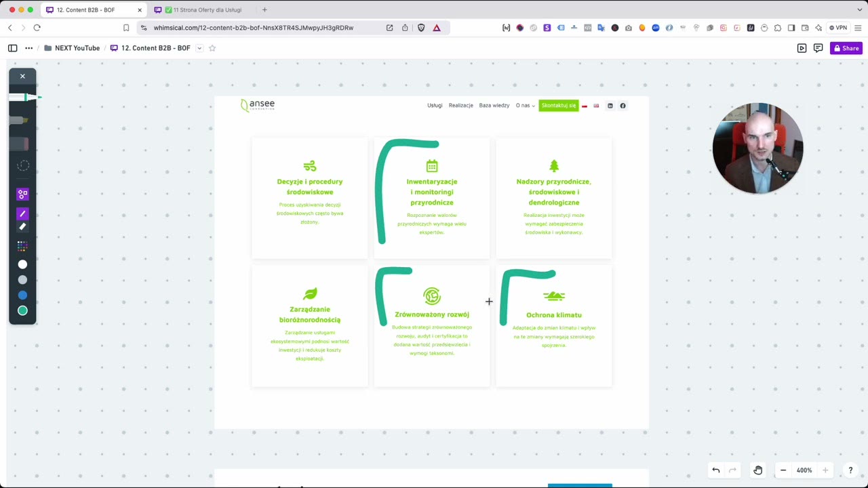
Task: Zoom out using the minus button
Action: [x=783, y=470]
